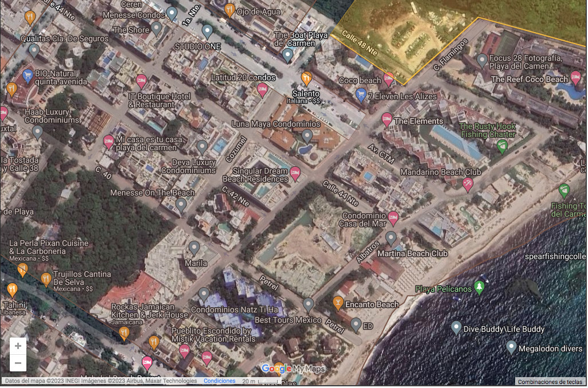The image size is (588, 388).
Task: Click the 7 Eleven Les Alizes shop pin
Action: click(x=361, y=95)
